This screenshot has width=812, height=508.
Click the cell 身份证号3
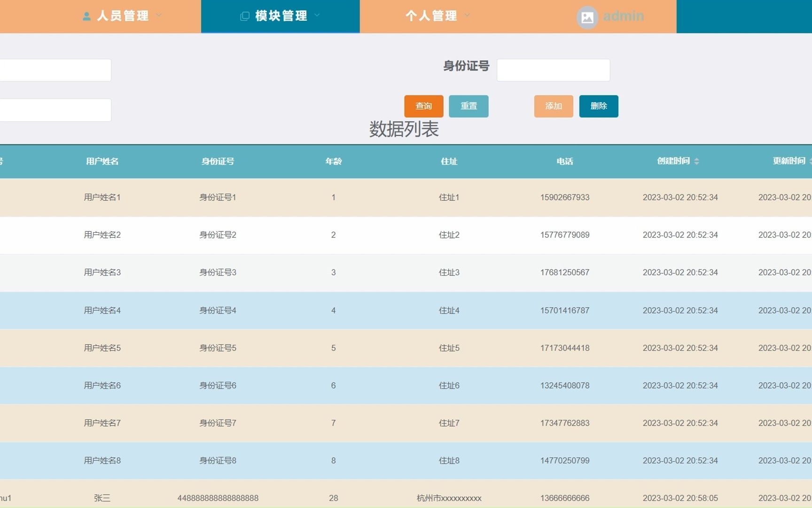click(218, 273)
